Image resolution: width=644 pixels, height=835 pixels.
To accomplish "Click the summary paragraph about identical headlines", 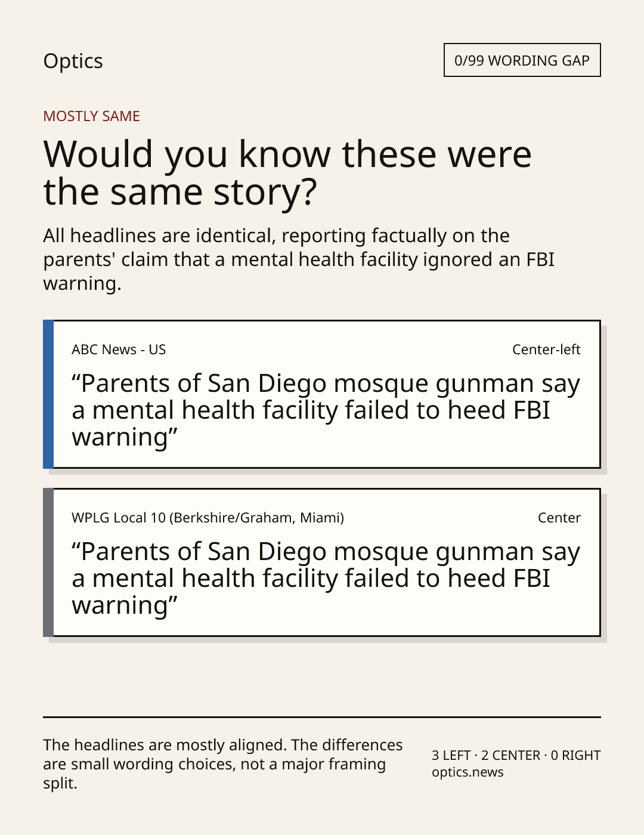I will tap(299, 259).
